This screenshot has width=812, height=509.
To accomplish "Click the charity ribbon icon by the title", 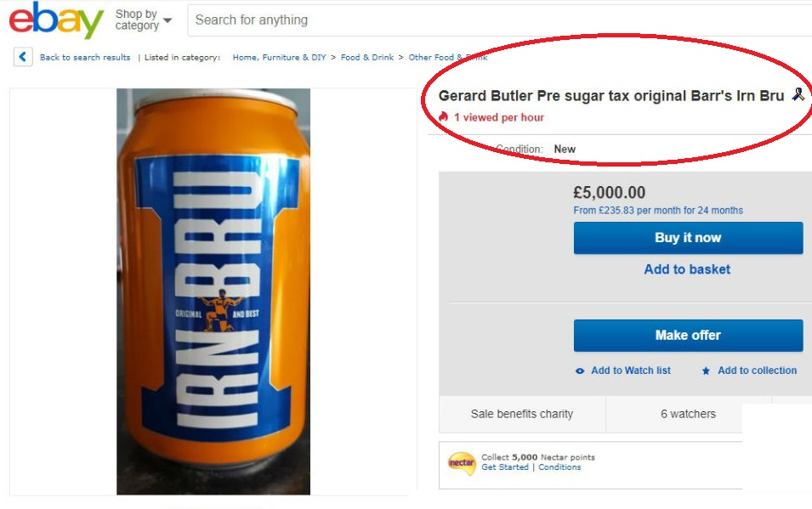I will [798, 95].
